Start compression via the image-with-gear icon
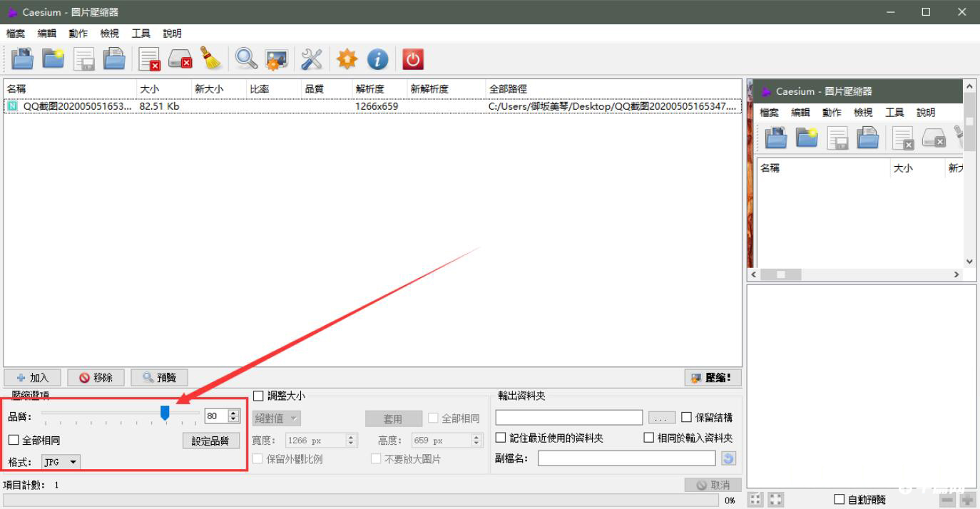Screen dimensions: 980x509 pyautogui.click(x=277, y=59)
